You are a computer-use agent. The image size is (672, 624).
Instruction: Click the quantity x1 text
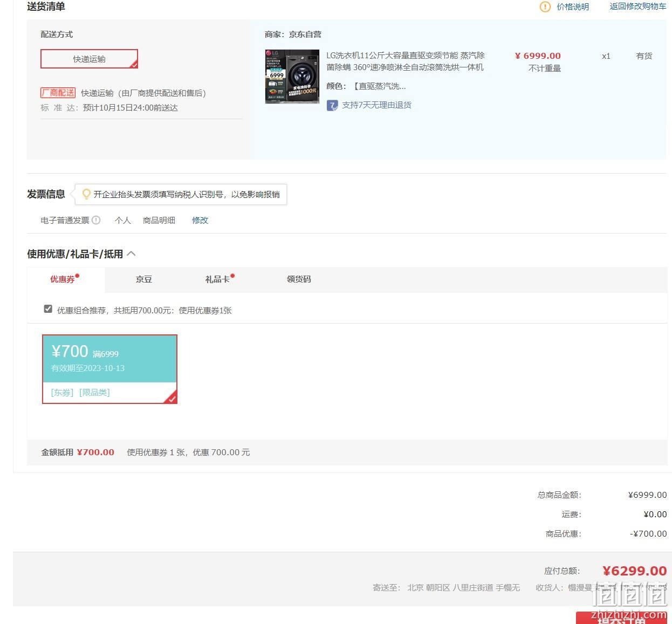606,56
